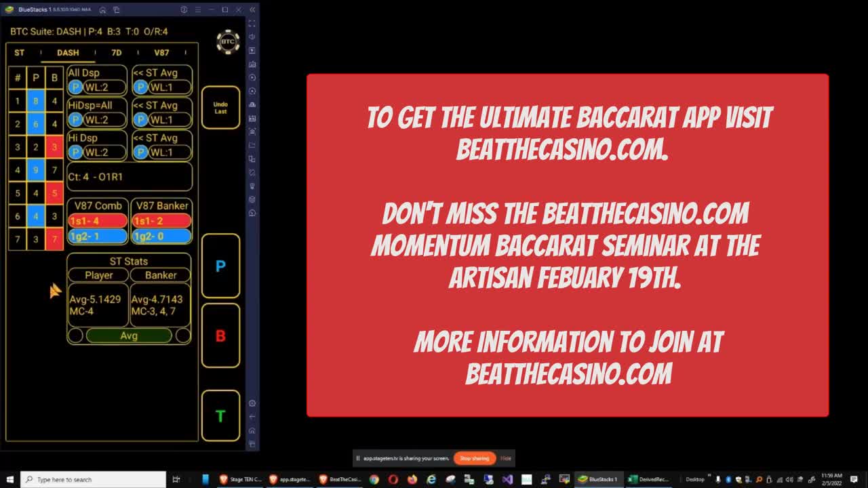Click the BlueStacks home icon in title bar

point(102,9)
